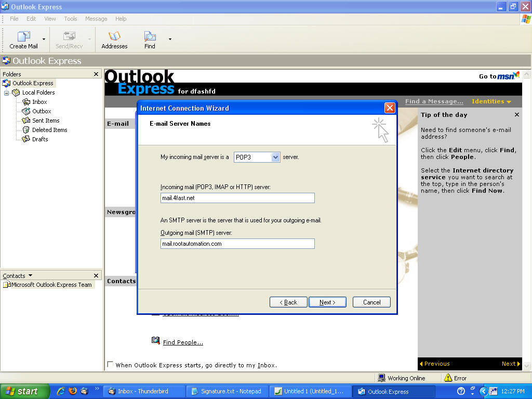
Task: Click the scroll down arrow in main pane
Action: pyautogui.click(x=526, y=366)
